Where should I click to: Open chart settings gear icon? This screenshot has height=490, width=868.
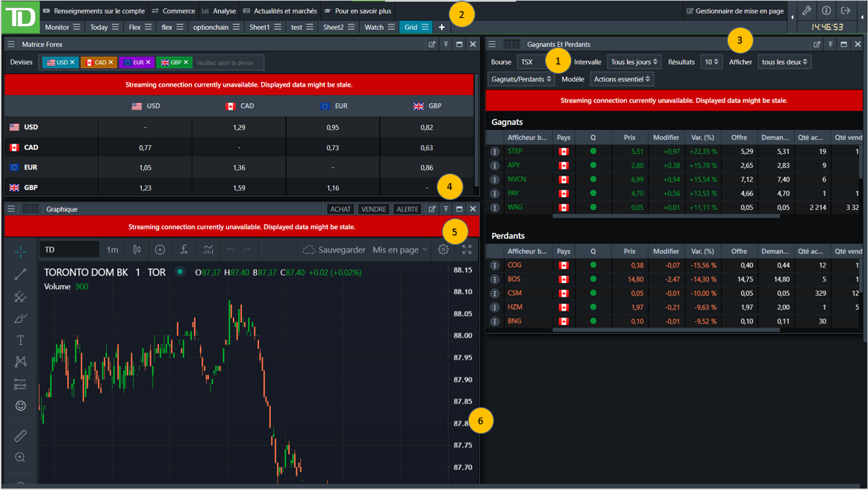[443, 249]
